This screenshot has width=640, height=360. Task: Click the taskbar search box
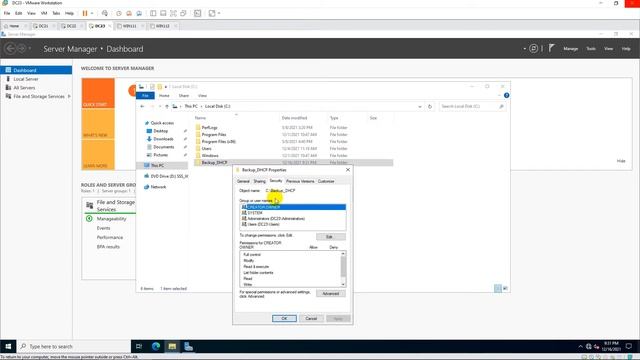73,347
